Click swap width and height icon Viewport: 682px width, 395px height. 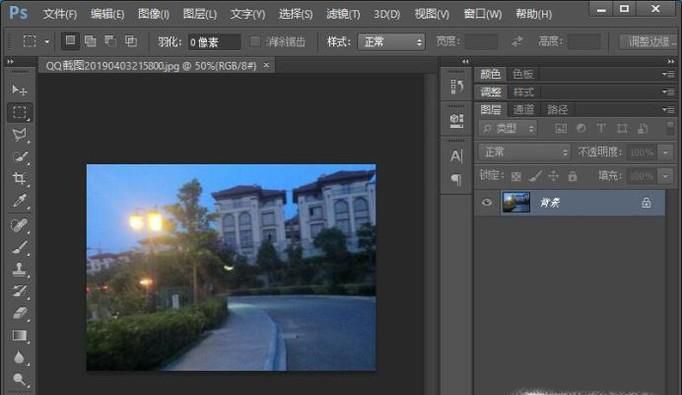(517, 42)
